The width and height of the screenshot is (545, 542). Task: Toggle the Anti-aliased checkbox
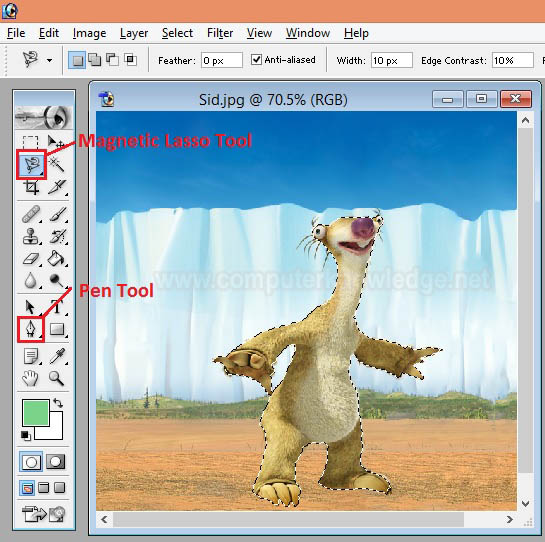click(256, 59)
